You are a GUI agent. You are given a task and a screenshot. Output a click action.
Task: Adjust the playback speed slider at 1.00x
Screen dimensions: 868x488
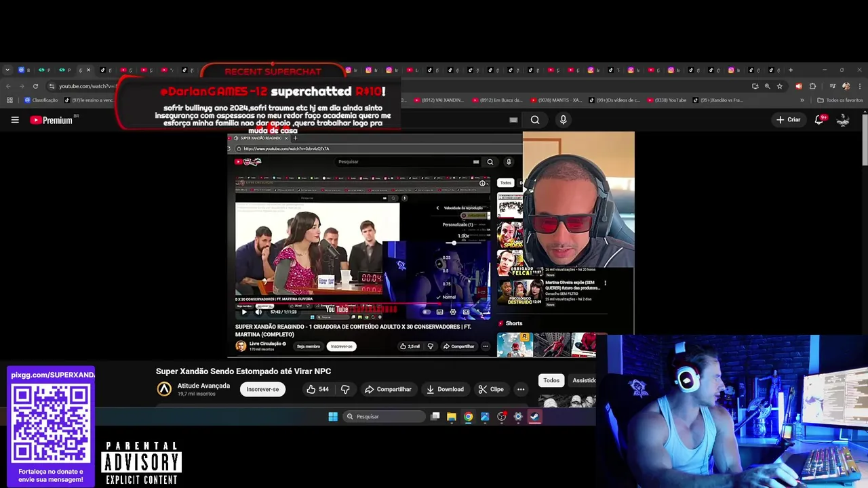click(x=464, y=243)
